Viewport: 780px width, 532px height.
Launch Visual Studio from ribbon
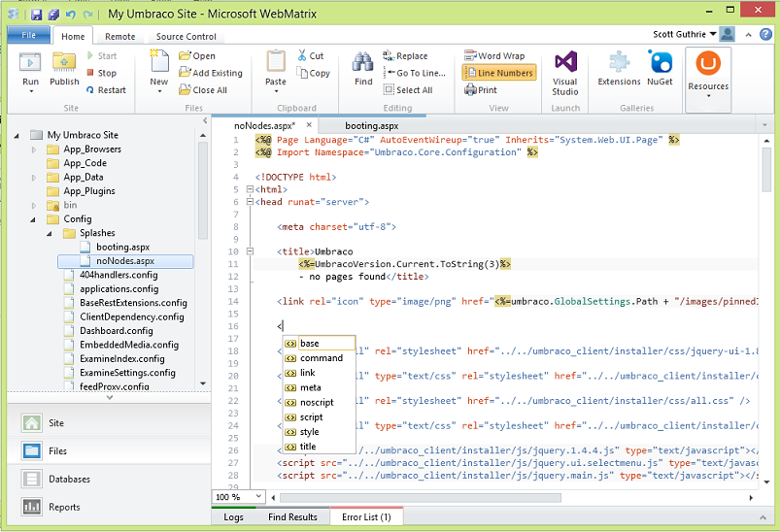click(x=565, y=73)
